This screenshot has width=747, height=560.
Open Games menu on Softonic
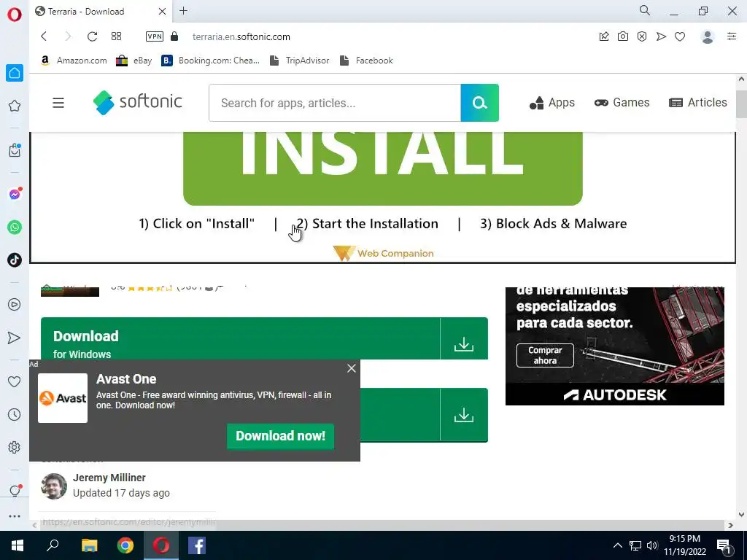click(x=622, y=102)
